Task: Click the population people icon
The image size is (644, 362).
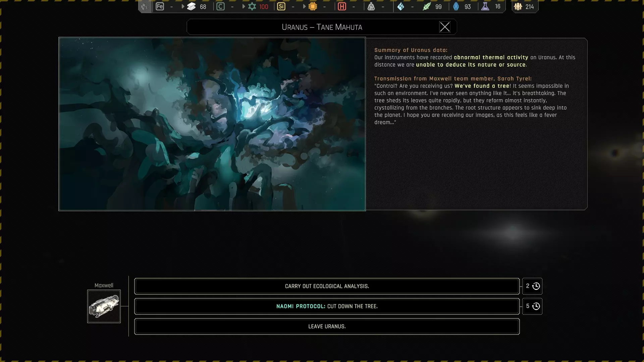Action: click(x=518, y=6)
